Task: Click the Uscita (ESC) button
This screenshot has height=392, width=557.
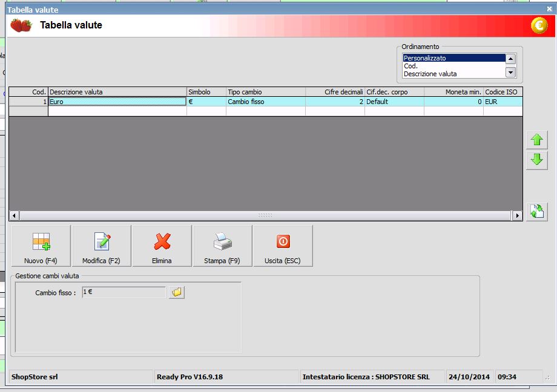Action: [x=283, y=246]
